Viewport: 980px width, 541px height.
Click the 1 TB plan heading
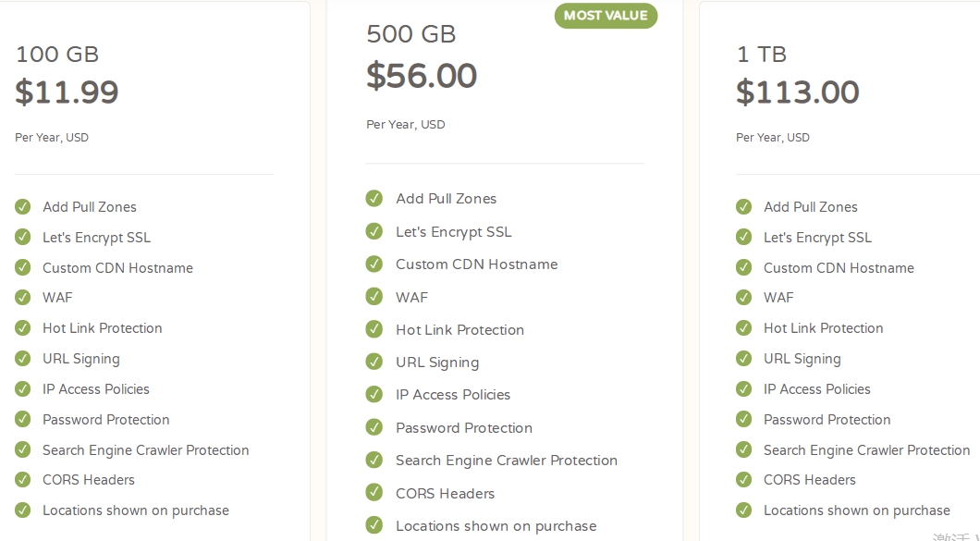[761, 55]
